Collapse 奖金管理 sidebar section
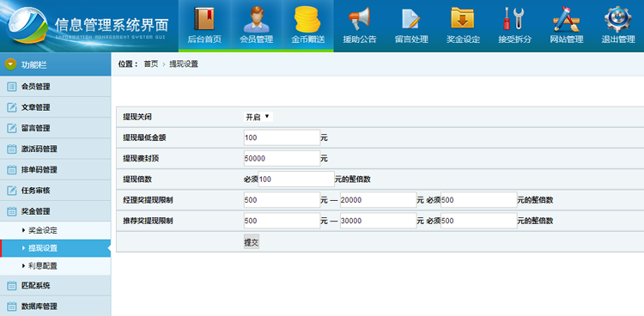The width and height of the screenshot is (644, 316). pyautogui.click(x=56, y=211)
